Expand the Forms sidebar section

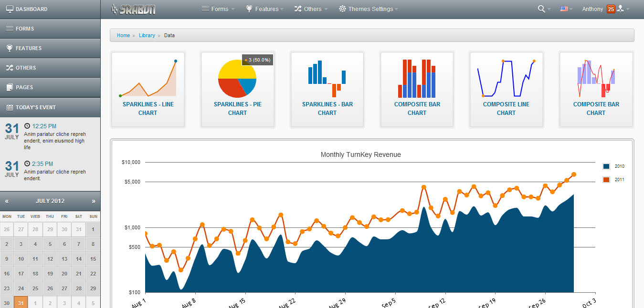pyautogui.click(x=50, y=29)
